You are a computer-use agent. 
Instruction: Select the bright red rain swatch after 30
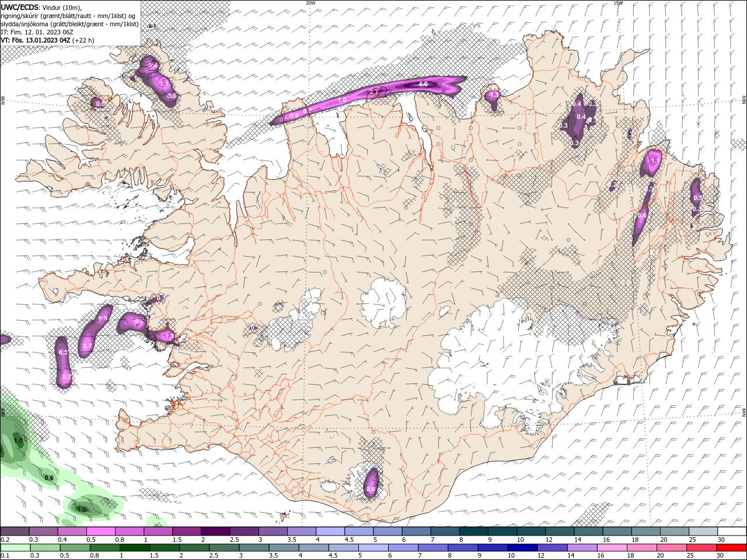tap(730, 548)
